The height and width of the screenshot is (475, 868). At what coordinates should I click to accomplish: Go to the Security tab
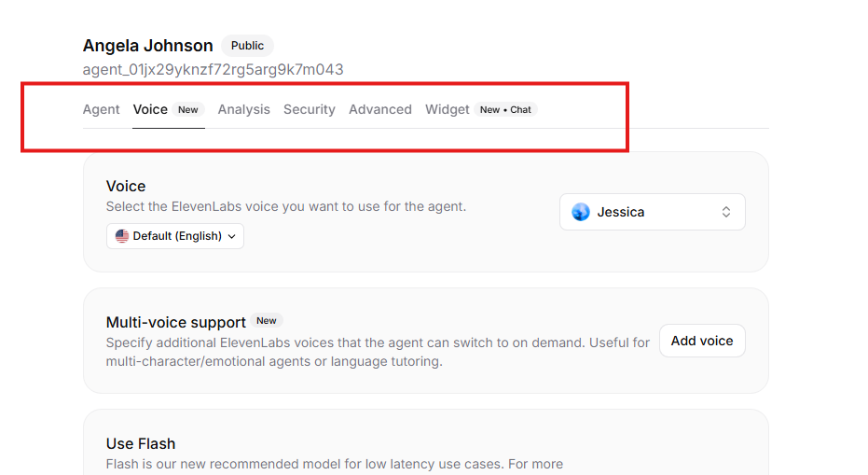click(x=310, y=110)
